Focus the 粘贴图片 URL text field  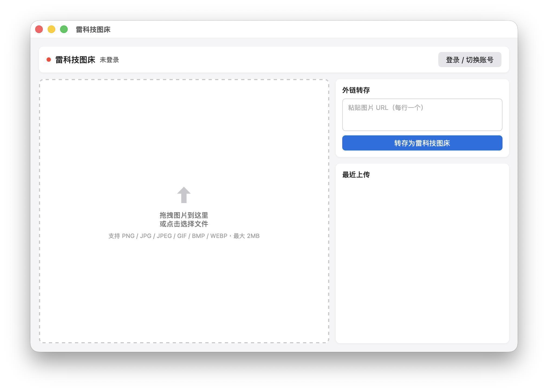[422, 115]
